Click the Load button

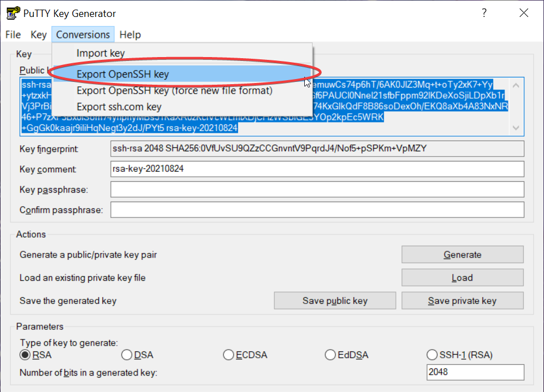coord(463,278)
